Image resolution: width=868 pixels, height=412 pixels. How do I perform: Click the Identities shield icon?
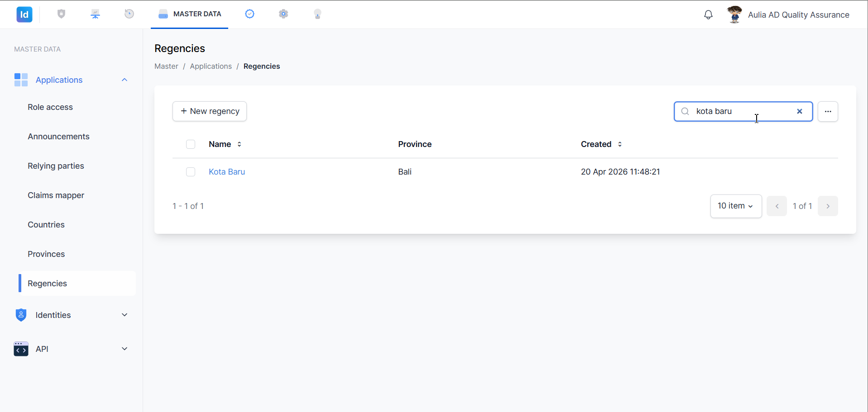pyautogui.click(x=21, y=315)
